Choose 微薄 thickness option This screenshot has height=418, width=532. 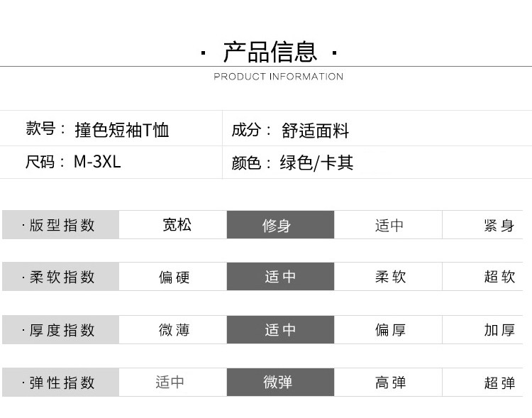172,330
